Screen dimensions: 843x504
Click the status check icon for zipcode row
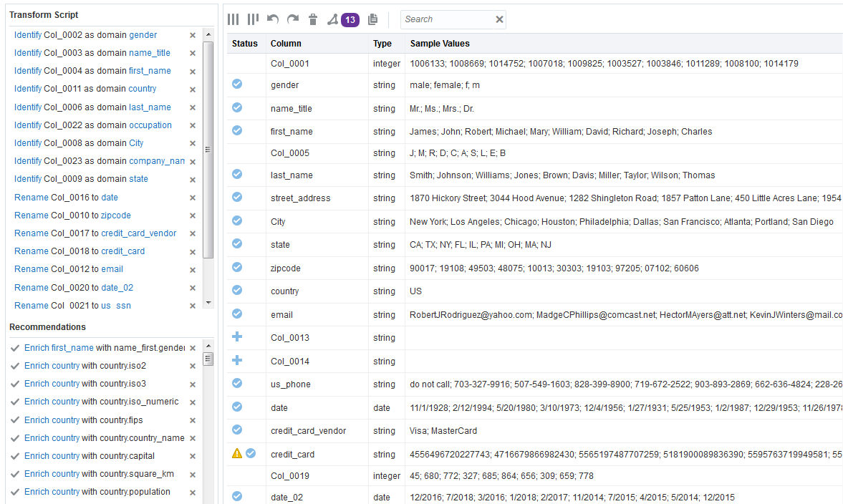pyautogui.click(x=237, y=267)
